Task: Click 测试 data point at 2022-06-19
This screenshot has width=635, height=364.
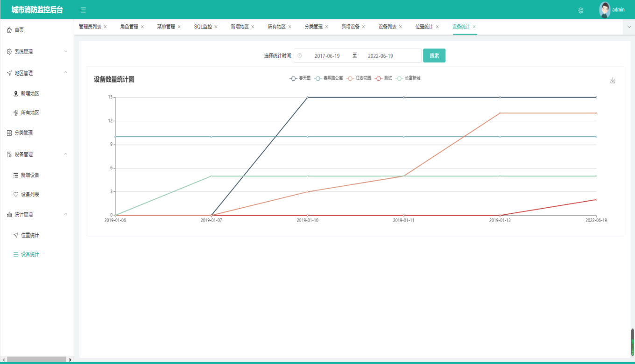Action: [596, 200]
